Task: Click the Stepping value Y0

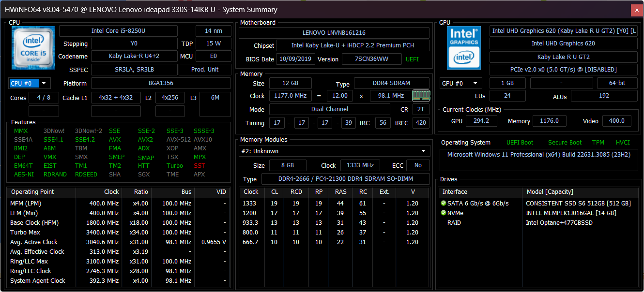Action: pos(134,44)
